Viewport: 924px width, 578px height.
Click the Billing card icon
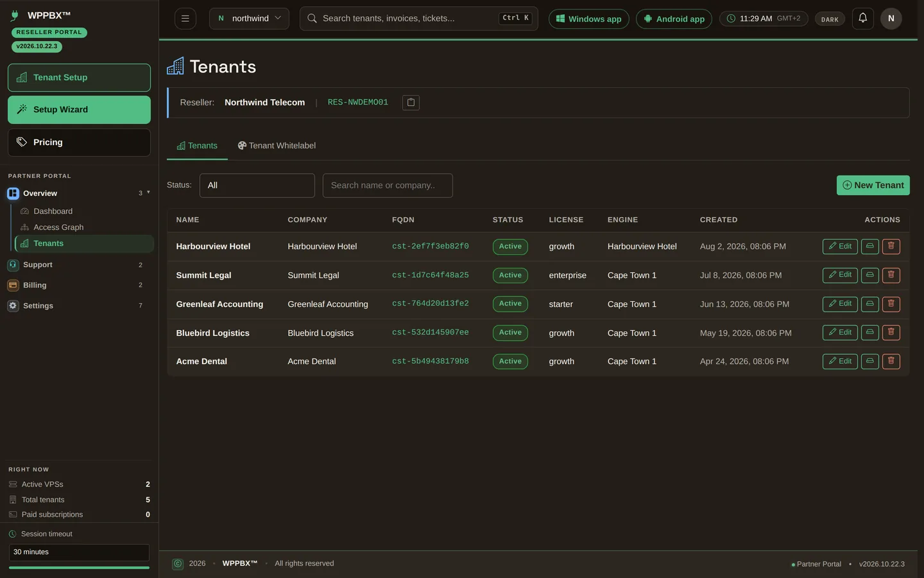(x=13, y=285)
